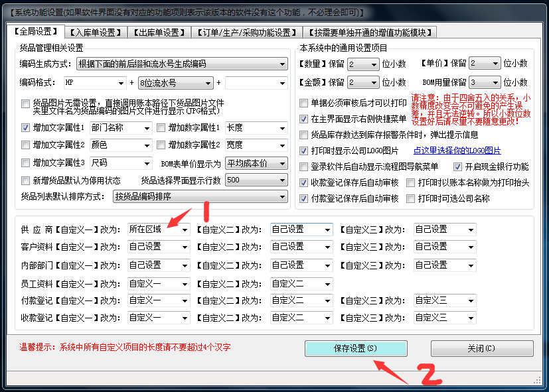This screenshot has width=549, height=392.
Task: Expand the 平均成本价 BOM price dropdown
Action: 281,163
